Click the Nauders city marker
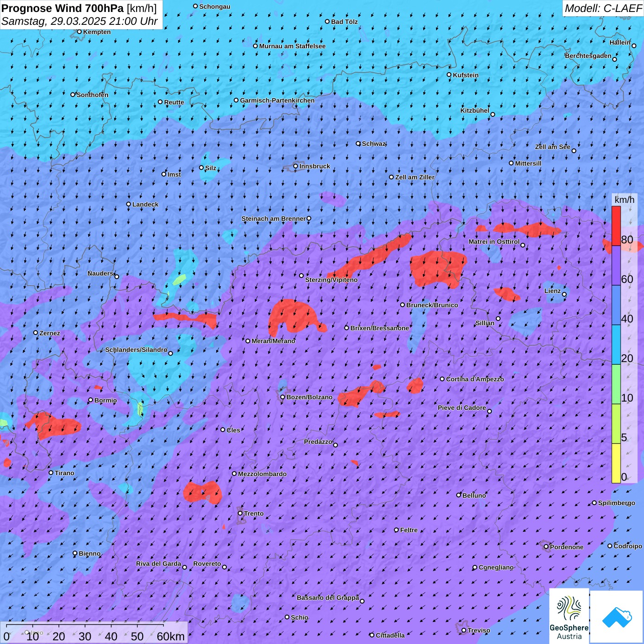Image resolution: width=644 pixels, height=644 pixels. click(x=117, y=276)
